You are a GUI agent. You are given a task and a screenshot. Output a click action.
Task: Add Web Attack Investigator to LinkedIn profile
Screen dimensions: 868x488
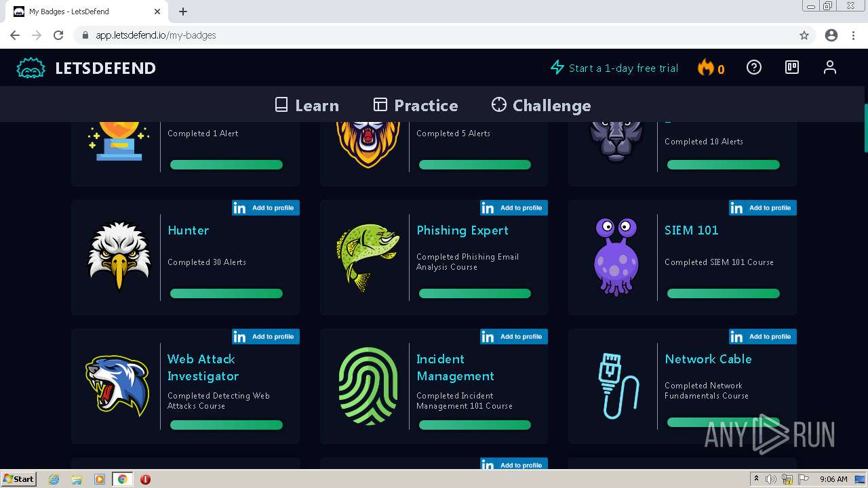tap(266, 337)
